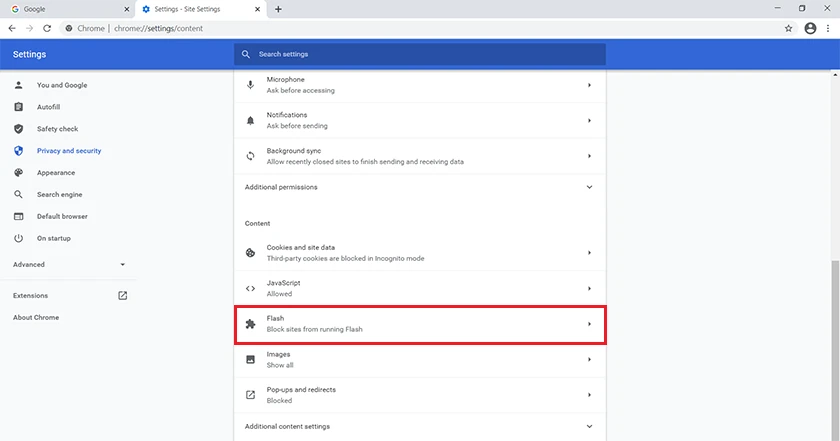Select Privacy and security section
840x441 pixels.
(69, 151)
